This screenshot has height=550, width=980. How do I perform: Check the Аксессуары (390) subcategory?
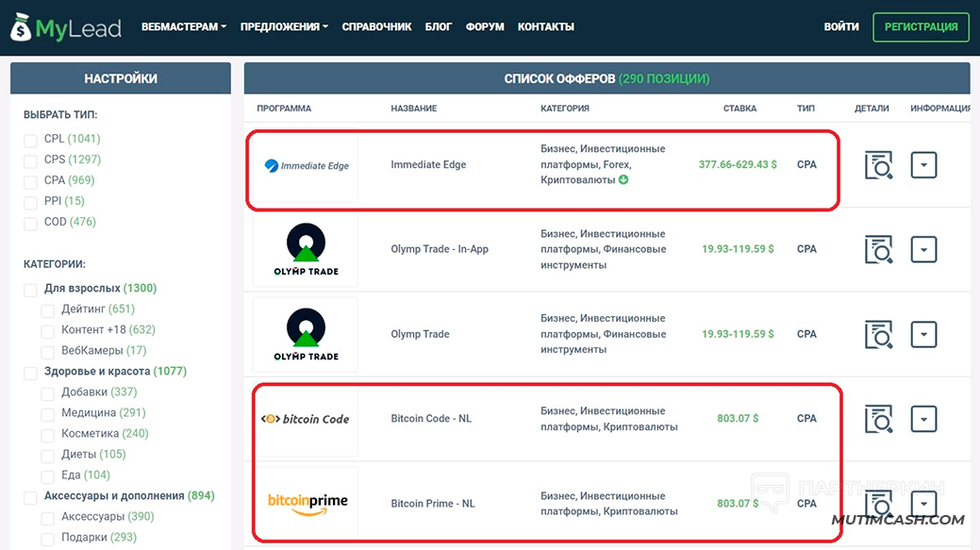coord(47,518)
